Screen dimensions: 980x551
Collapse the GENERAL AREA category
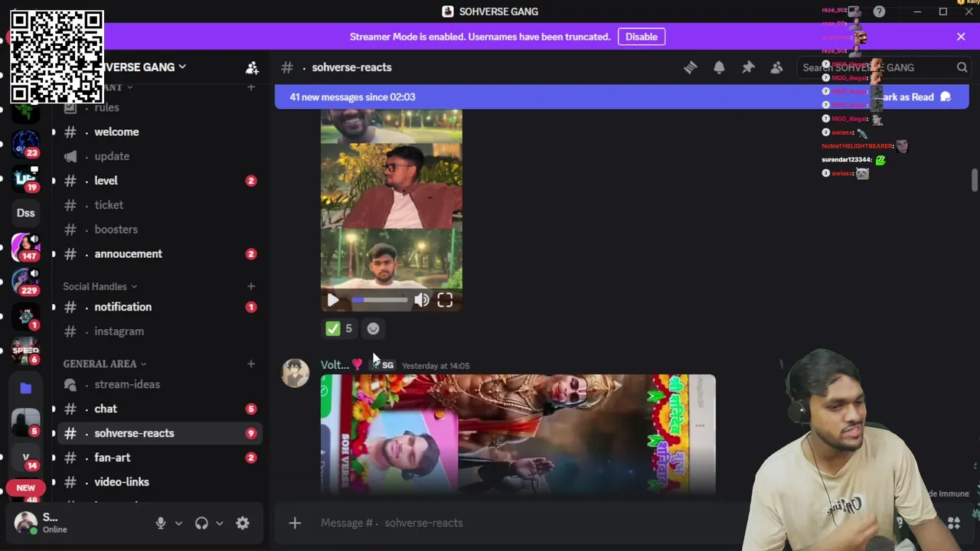[x=105, y=364]
